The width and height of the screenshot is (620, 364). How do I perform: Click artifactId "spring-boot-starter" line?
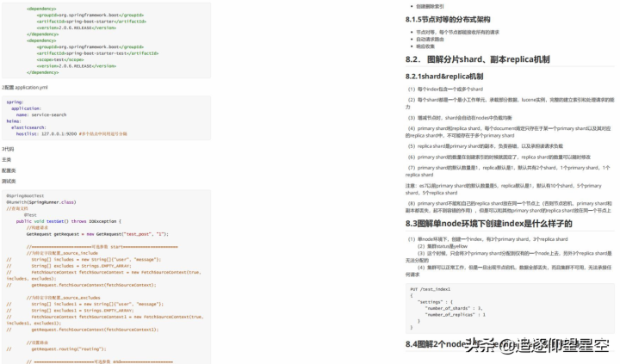click(91, 22)
